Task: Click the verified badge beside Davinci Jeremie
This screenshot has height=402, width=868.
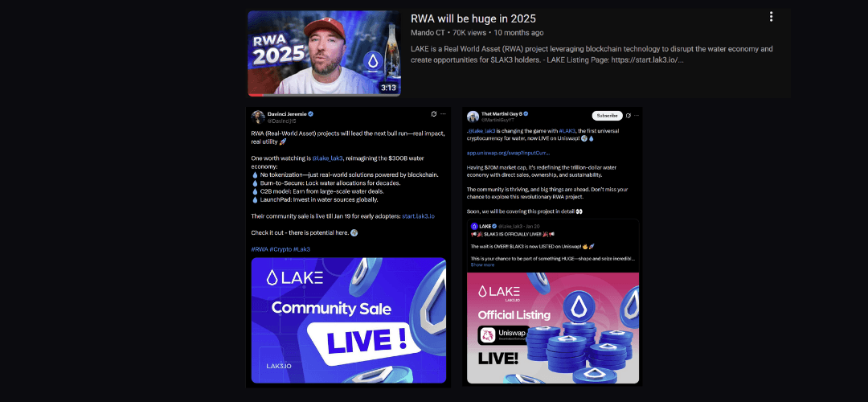Action: [x=310, y=113]
